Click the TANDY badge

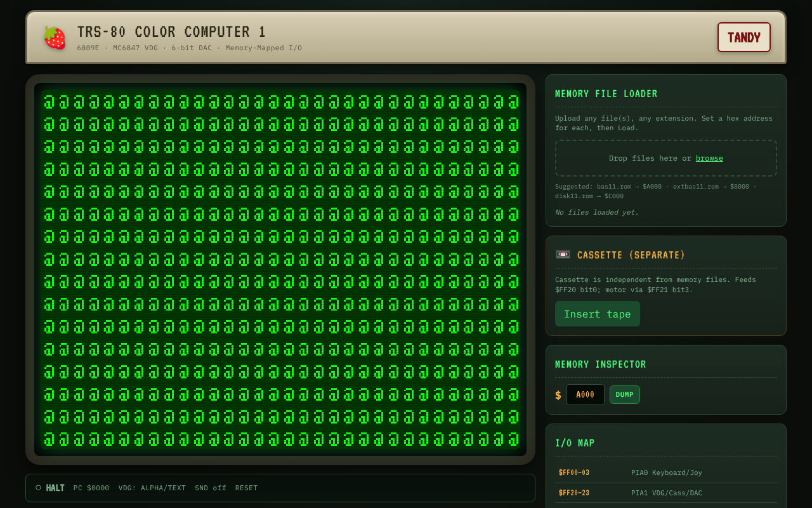coord(743,37)
